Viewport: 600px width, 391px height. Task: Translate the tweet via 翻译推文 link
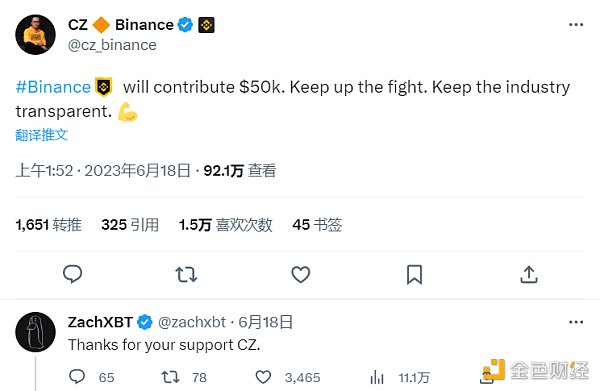[41, 135]
